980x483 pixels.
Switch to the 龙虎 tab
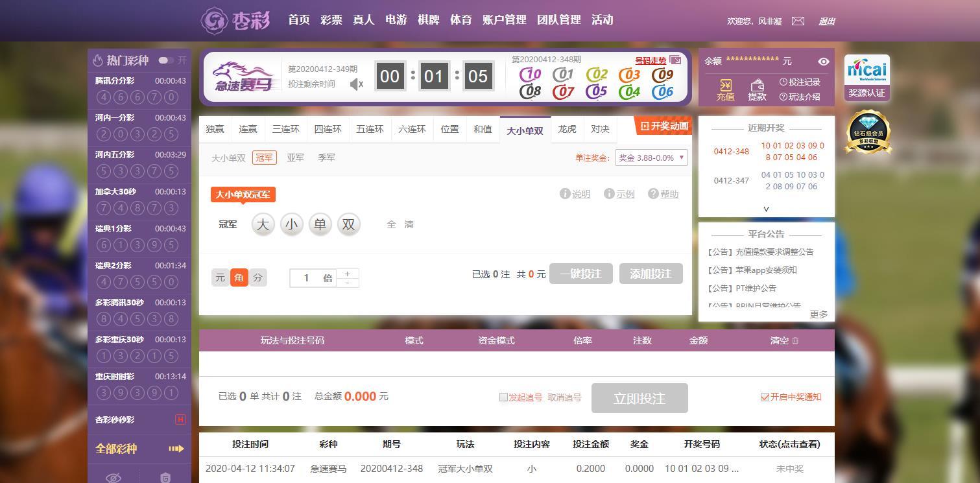point(567,129)
